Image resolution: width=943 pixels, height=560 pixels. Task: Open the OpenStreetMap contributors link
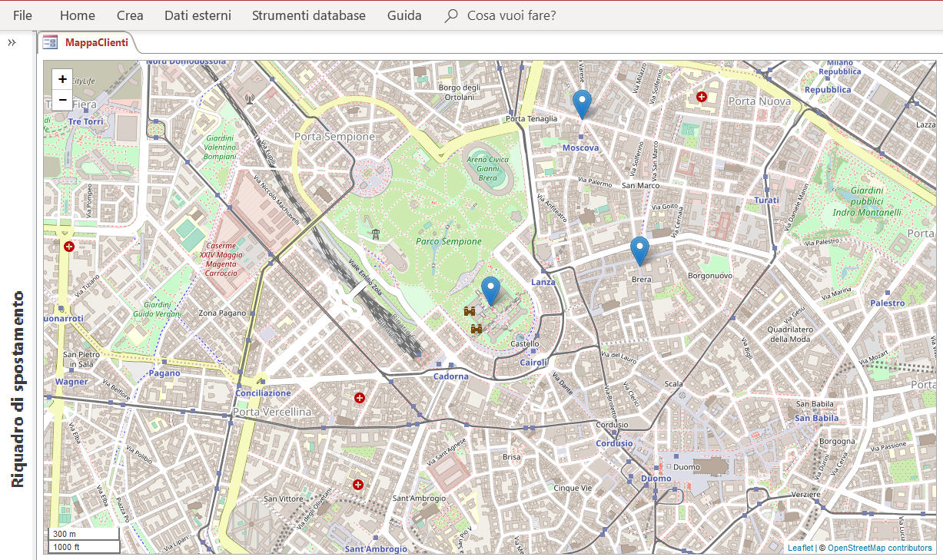coord(880,548)
